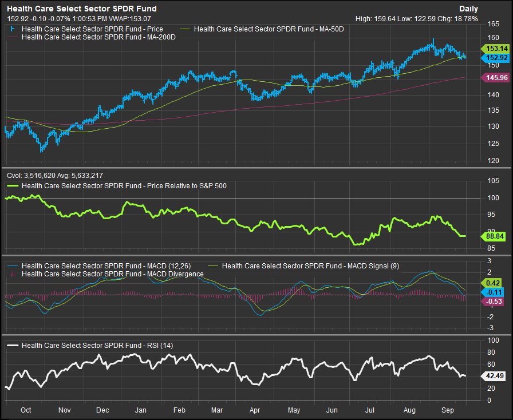This screenshot has width=513, height=420.
Task: Click the Dec label on time axis
Action: pos(102,410)
